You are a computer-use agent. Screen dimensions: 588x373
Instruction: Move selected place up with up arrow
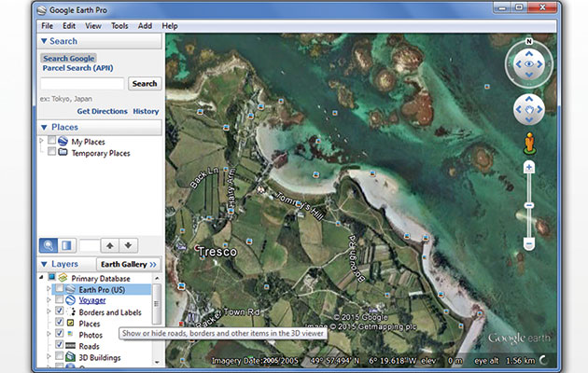[x=109, y=245]
